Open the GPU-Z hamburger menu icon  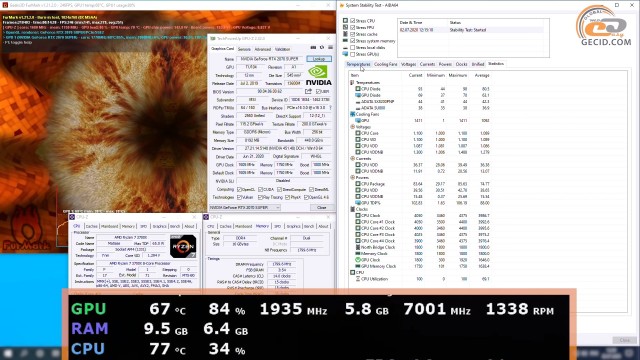(x=330, y=48)
